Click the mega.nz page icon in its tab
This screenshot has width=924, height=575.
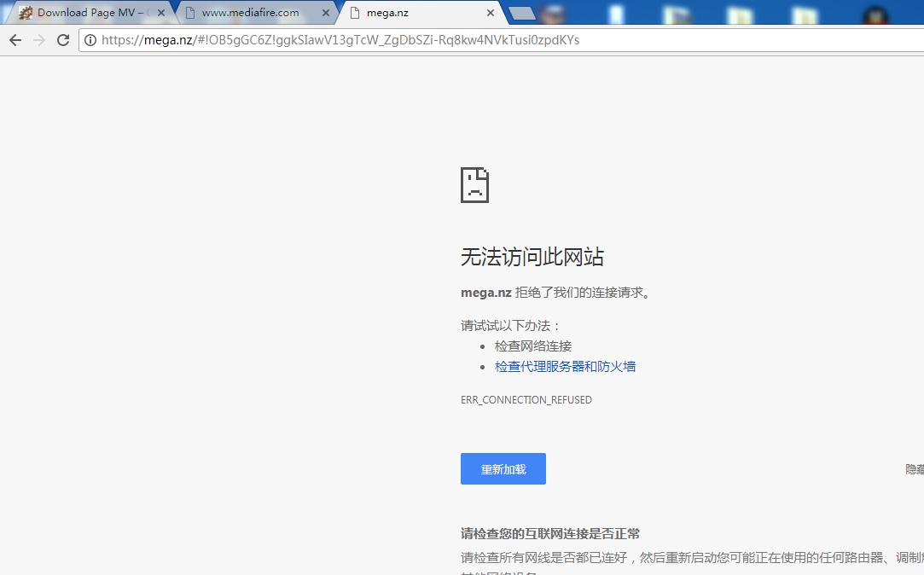[355, 13]
